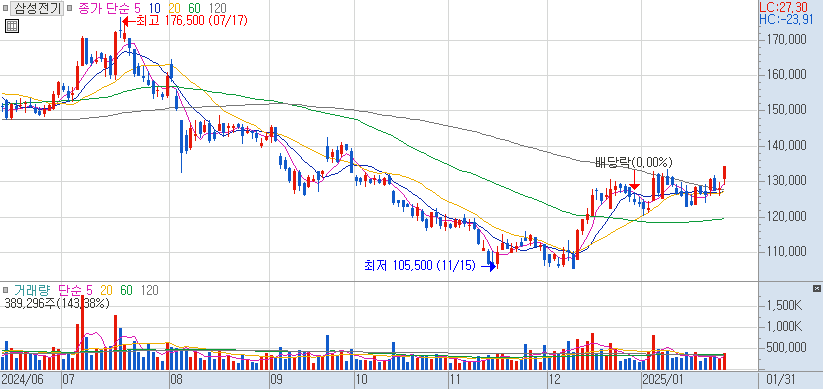Select the price 20-day moving average label
This screenshot has width=823, height=389.
pos(174,8)
